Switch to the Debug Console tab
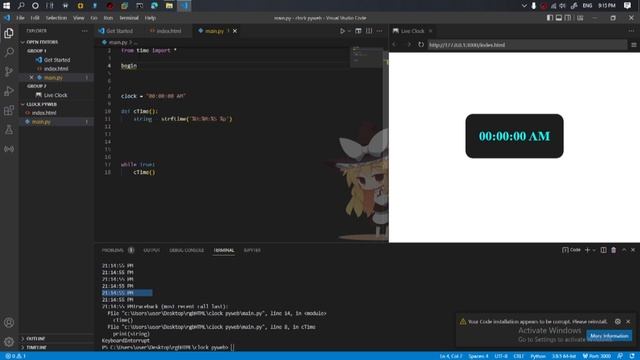 click(x=187, y=250)
